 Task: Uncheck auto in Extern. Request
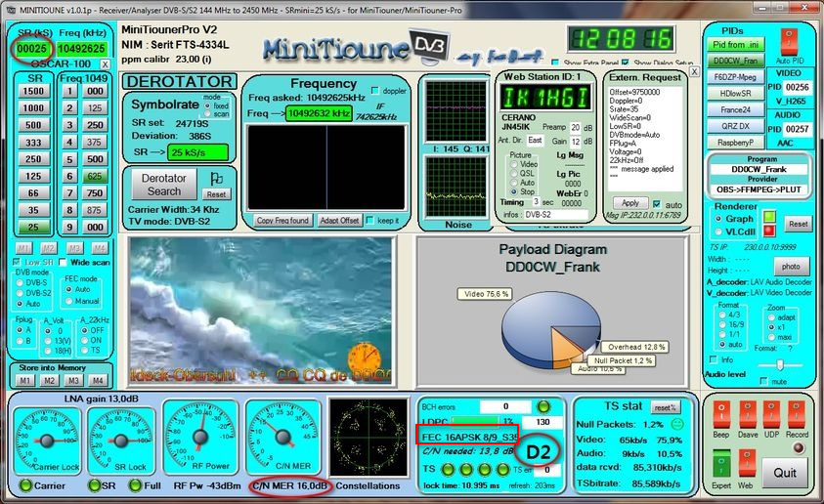[x=656, y=204]
